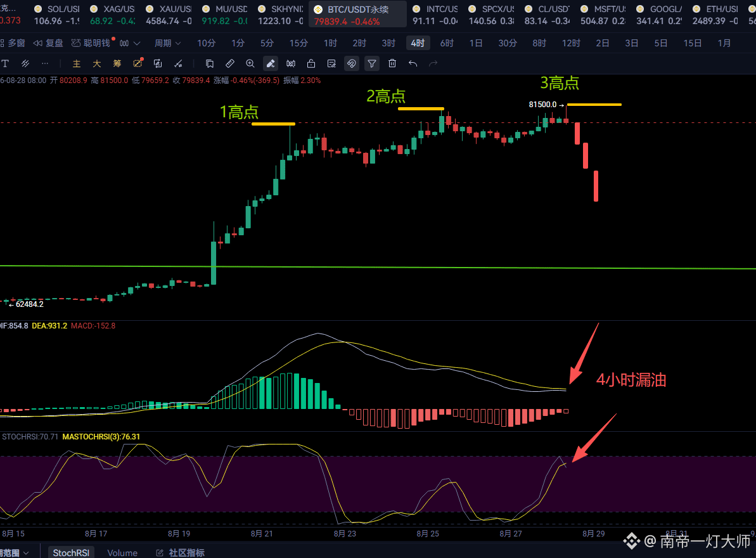Open the SKHYNIX ticker tab
This screenshot has width=756, height=558.
point(281,15)
